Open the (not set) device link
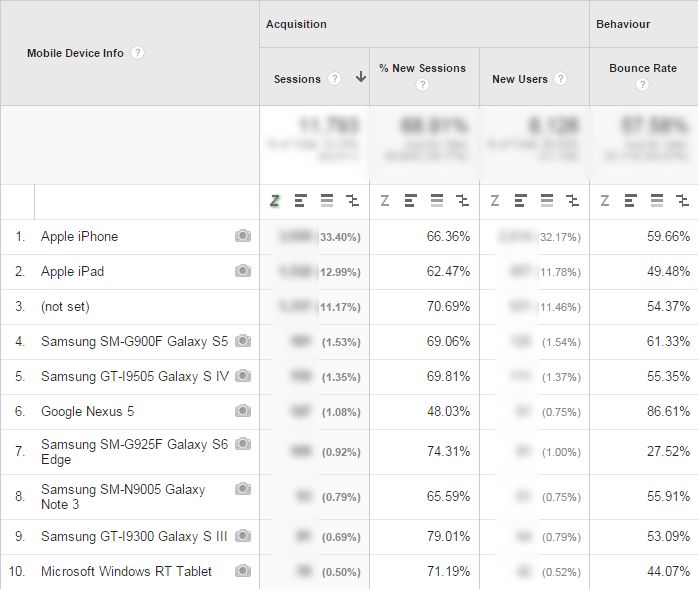The height and width of the screenshot is (589, 698). tap(65, 307)
